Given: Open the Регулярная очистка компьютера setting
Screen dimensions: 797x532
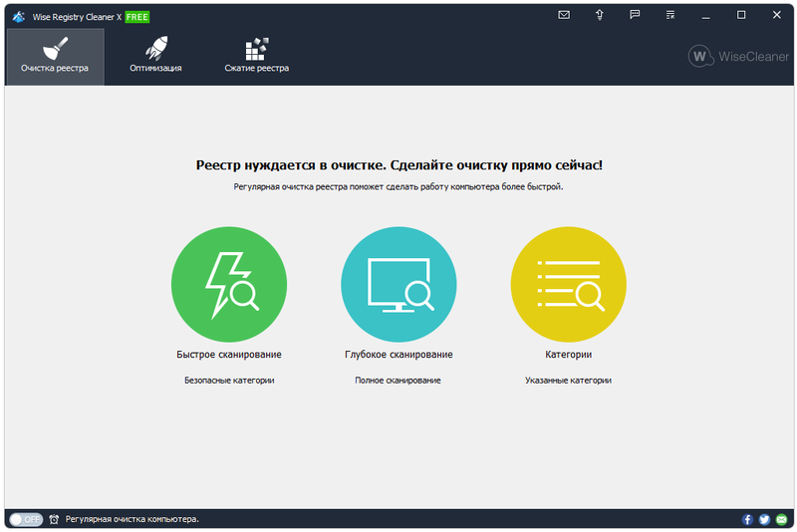Looking at the screenshot, I should (133, 519).
